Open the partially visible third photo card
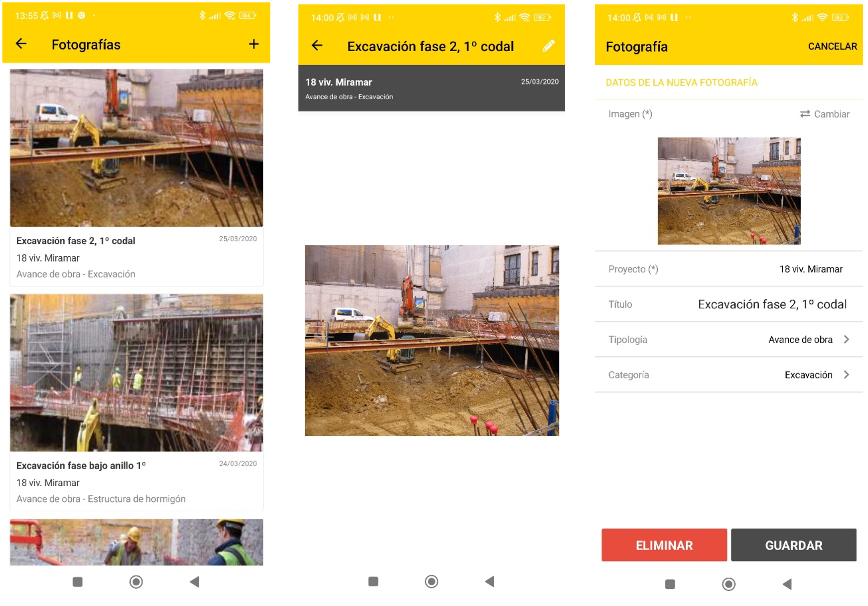 pos(137,542)
